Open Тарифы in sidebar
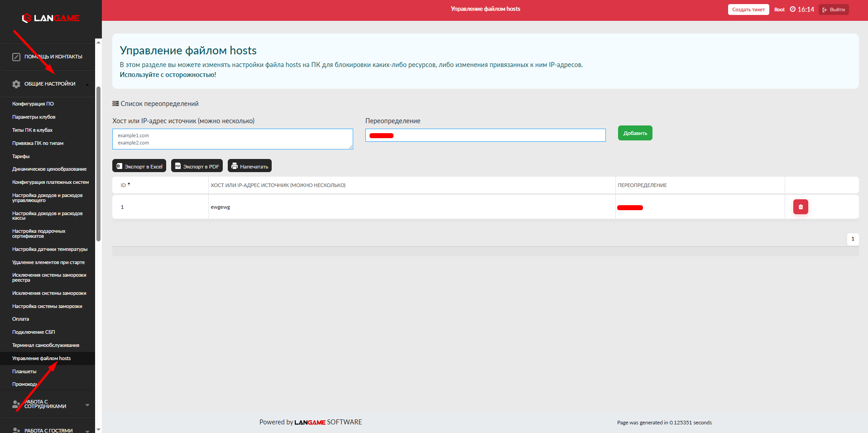Image resolution: width=868 pixels, height=433 pixels. coord(21,156)
